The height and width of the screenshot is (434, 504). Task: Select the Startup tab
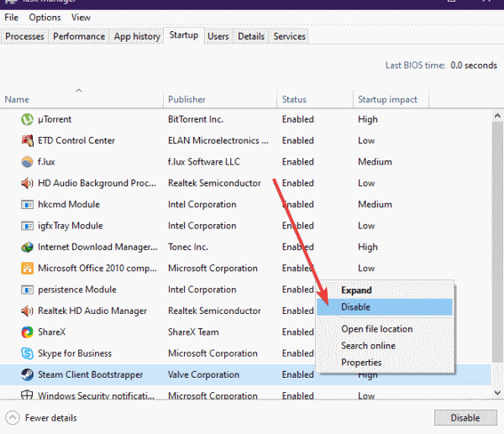click(x=184, y=35)
